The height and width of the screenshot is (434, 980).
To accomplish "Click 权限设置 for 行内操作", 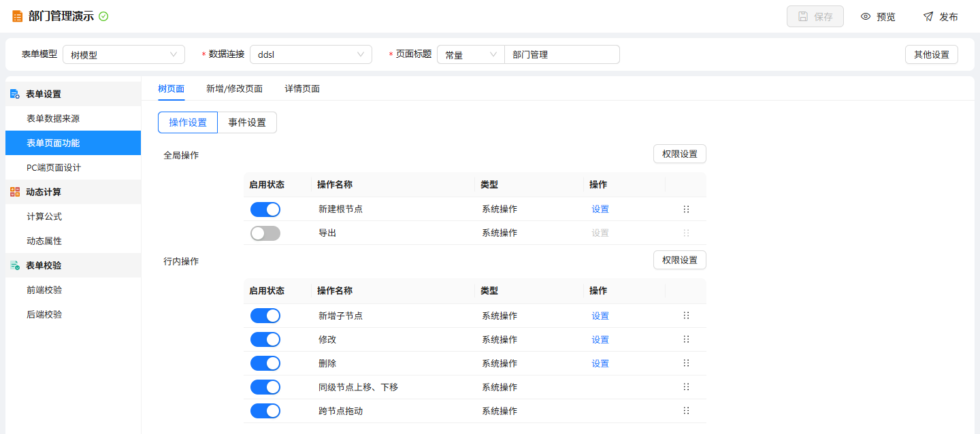I will click(680, 260).
